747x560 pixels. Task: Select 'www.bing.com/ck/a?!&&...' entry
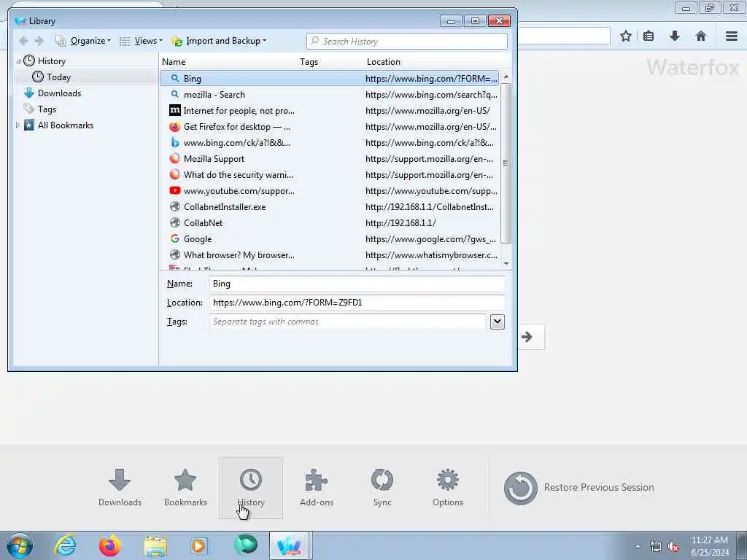click(x=329, y=143)
